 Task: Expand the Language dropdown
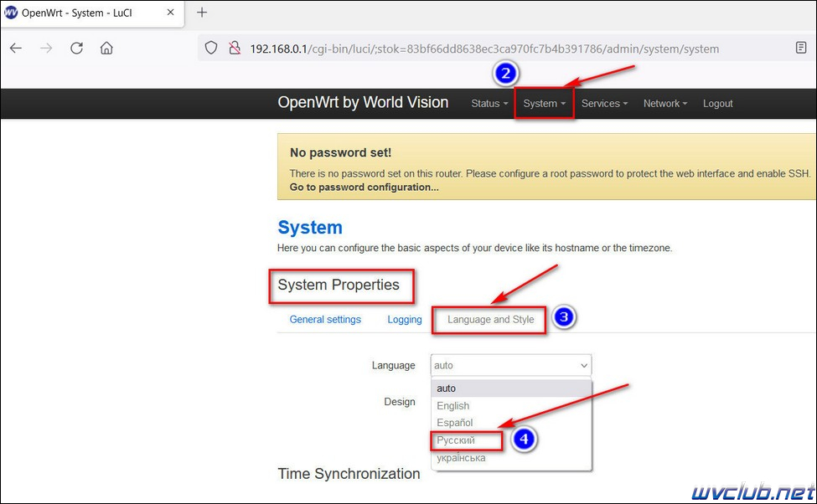[x=511, y=366]
